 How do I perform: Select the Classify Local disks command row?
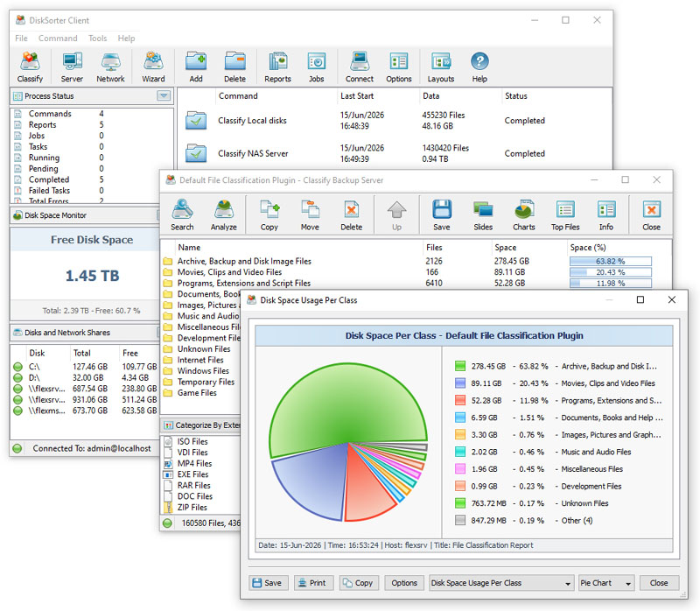click(x=395, y=121)
